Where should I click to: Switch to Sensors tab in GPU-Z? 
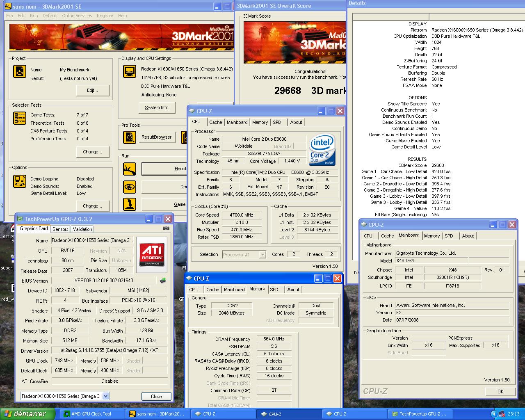[x=60, y=229]
